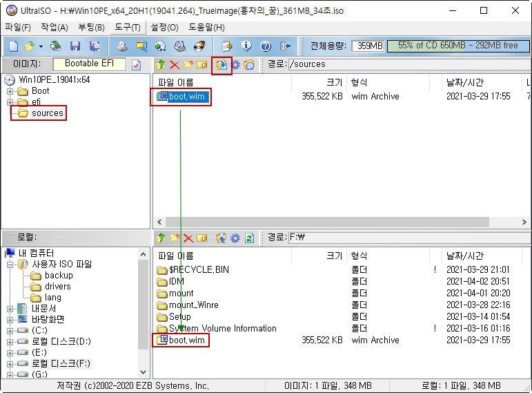The width and height of the screenshot is (532, 393).
Task: Refresh the local file list
Action: pos(249,238)
